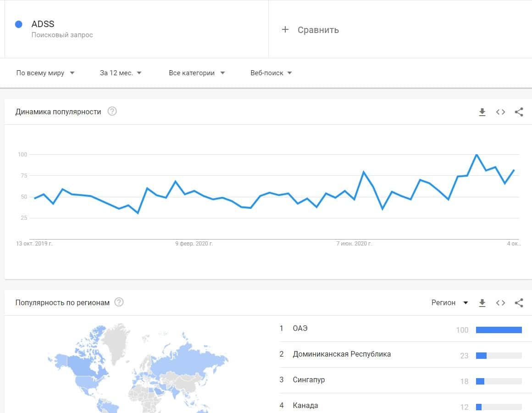Click the plus icon beside Сравнить

(x=285, y=30)
